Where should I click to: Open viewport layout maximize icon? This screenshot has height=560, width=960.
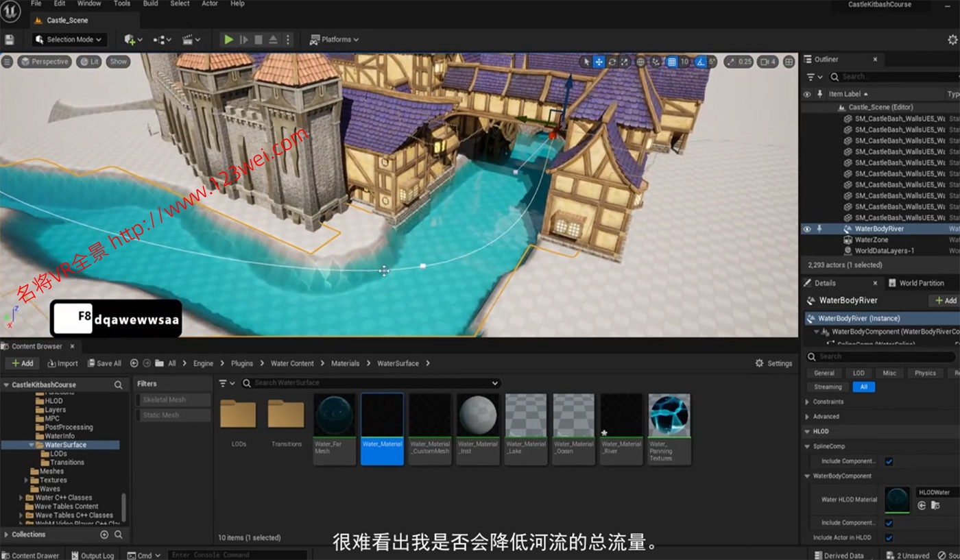click(789, 62)
